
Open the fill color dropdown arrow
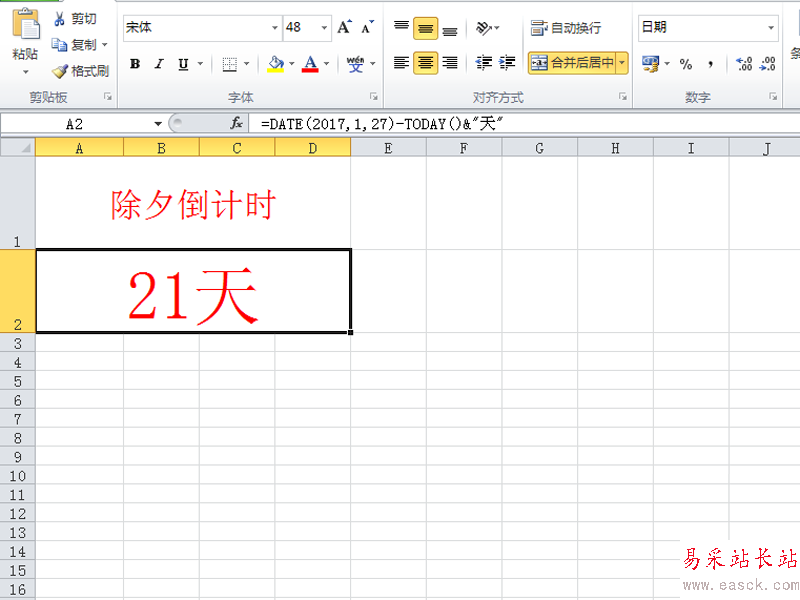click(x=292, y=64)
